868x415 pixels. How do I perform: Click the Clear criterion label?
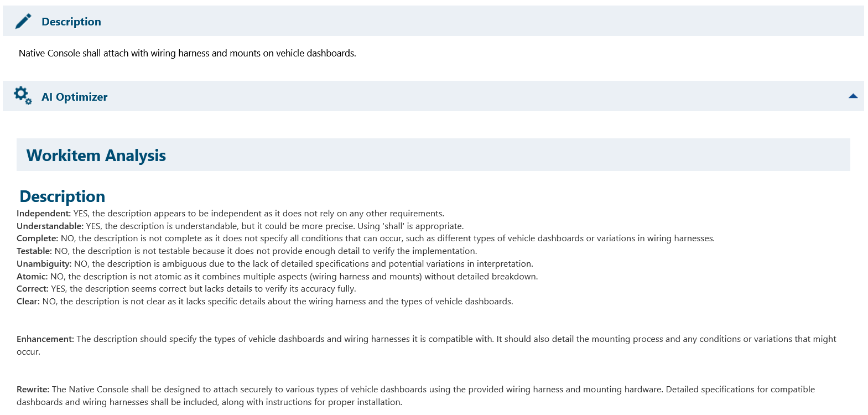click(28, 302)
